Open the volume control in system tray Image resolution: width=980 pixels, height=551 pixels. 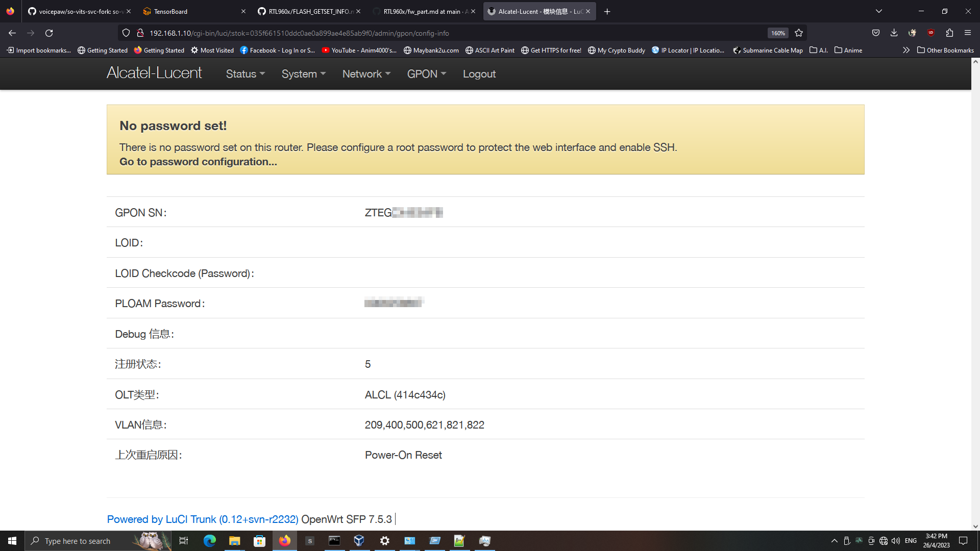click(896, 541)
